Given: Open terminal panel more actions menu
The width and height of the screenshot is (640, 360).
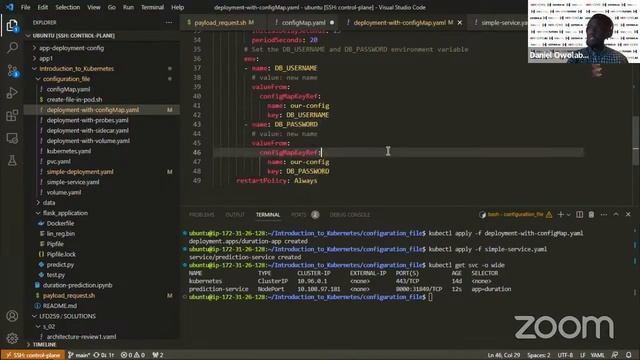Looking at the screenshot, I should click(x=604, y=214).
